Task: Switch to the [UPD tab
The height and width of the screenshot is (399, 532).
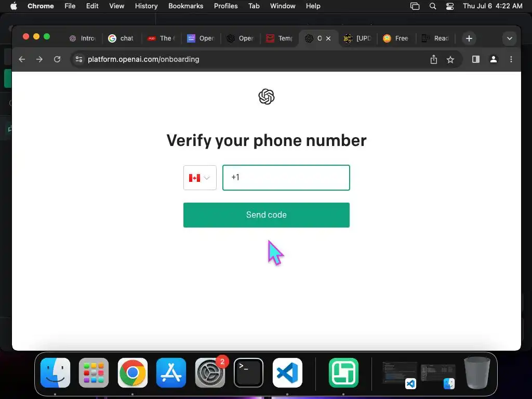Action: pyautogui.click(x=357, y=38)
